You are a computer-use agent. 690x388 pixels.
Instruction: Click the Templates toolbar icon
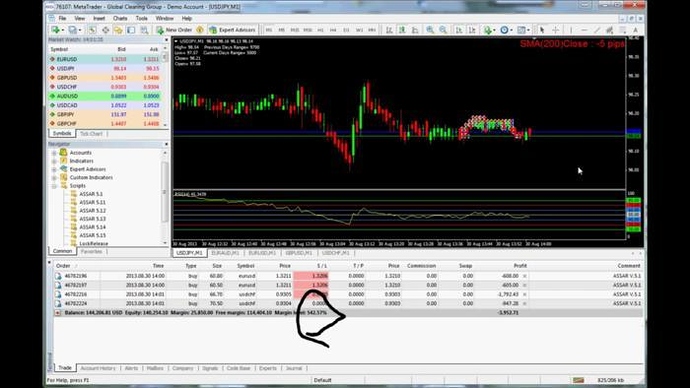pyautogui.click(x=521, y=30)
